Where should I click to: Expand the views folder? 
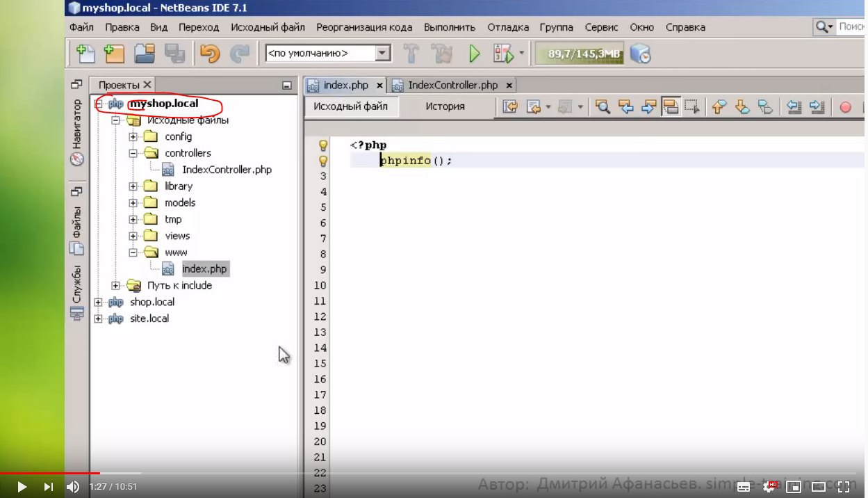[x=133, y=236]
